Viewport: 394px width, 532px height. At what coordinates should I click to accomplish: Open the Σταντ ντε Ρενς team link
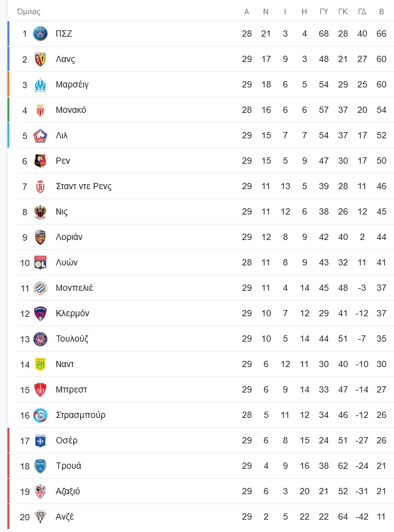click(84, 186)
